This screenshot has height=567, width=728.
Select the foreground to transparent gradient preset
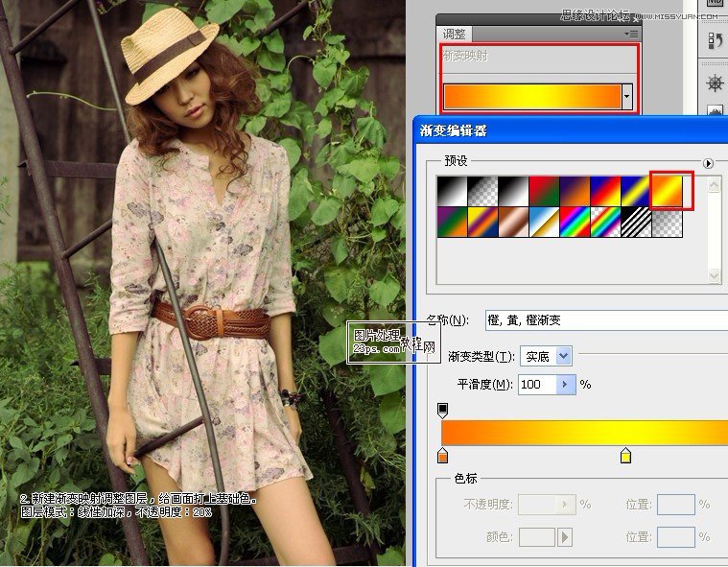[x=482, y=191]
